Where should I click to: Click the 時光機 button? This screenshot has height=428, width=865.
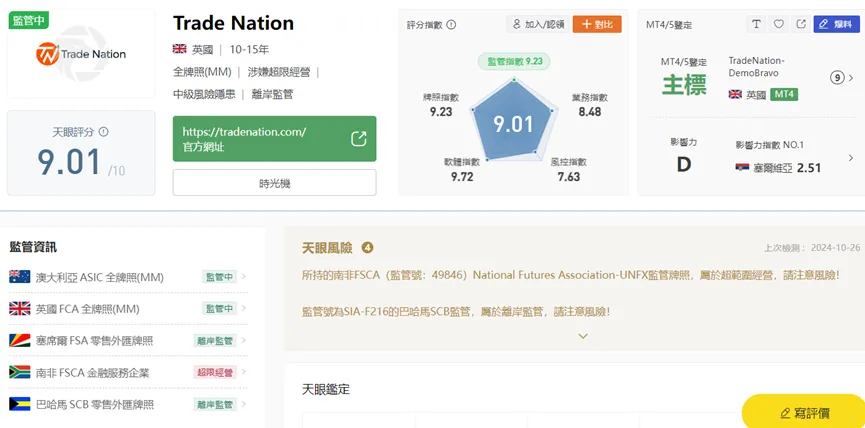pyautogui.click(x=274, y=183)
